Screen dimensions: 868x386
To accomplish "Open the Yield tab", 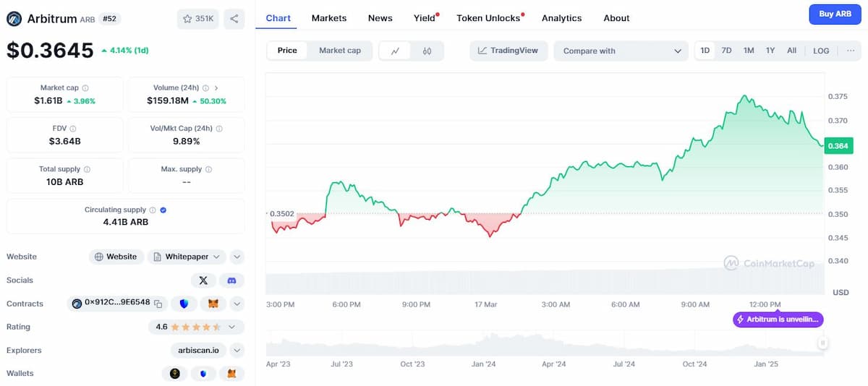I will click(425, 18).
